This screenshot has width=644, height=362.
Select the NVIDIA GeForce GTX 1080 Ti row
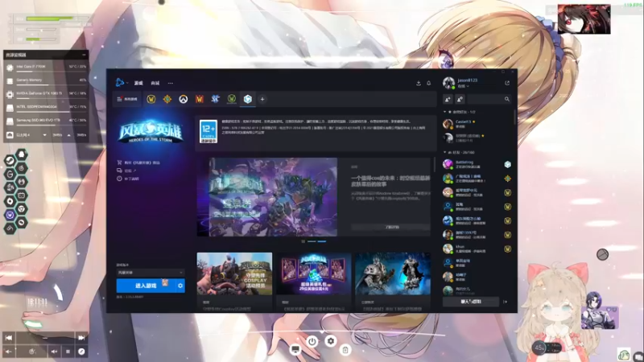(46, 94)
